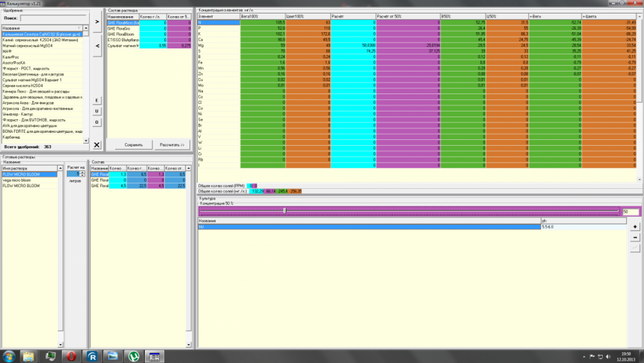
Task: Click the Сохранить save button
Action: coord(133,144)
